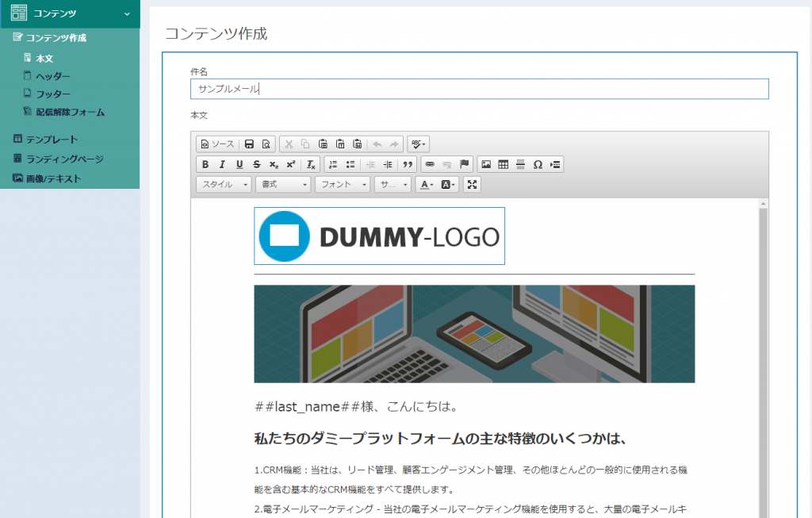The height and width of the screenshot is (518, 812).
Task: Toggle the bulleted list
Action: pos(350,164)
